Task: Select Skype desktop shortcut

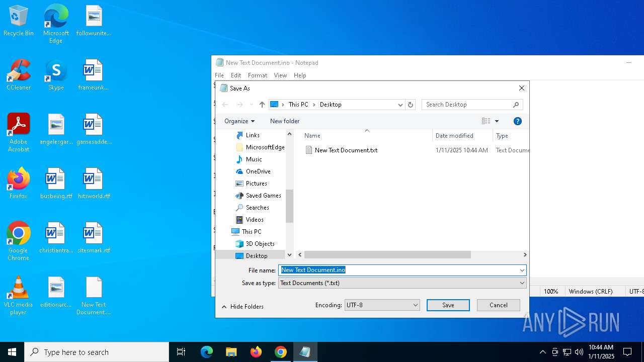Action: pos(56,75)
